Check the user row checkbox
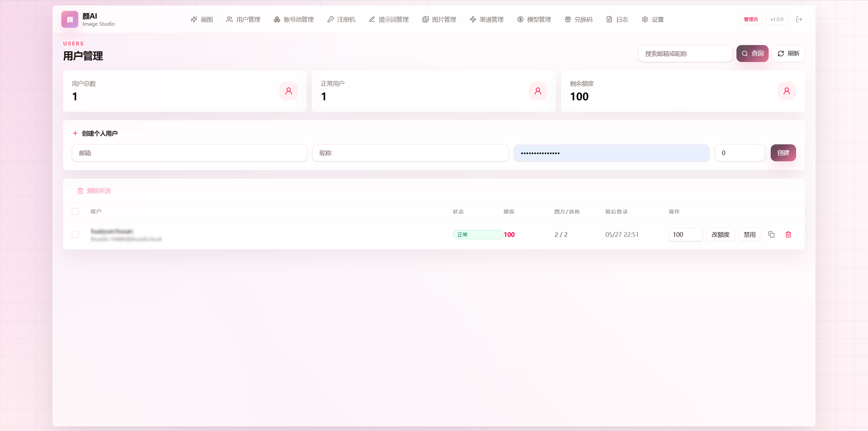Screen dimensions: 868x431 coord(75,234)
